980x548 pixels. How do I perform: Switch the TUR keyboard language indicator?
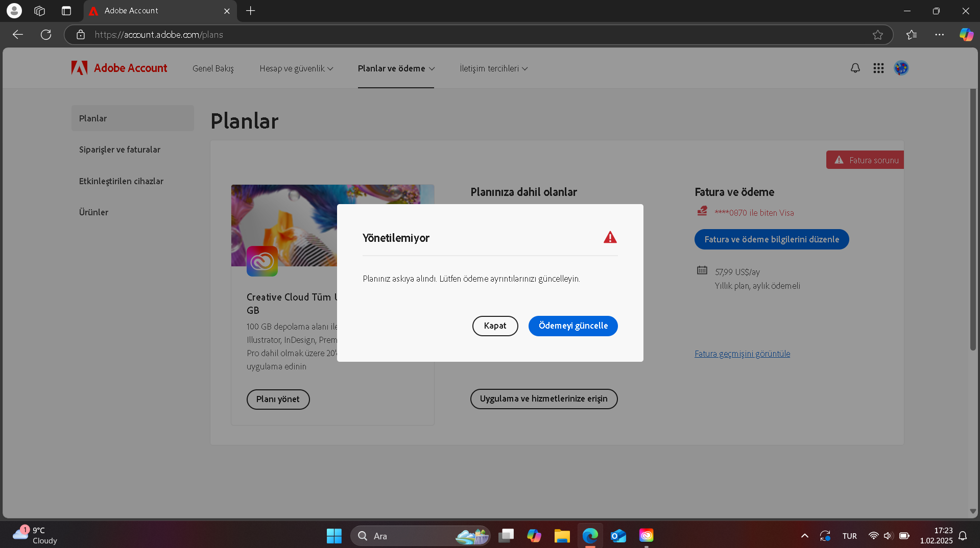850,536
